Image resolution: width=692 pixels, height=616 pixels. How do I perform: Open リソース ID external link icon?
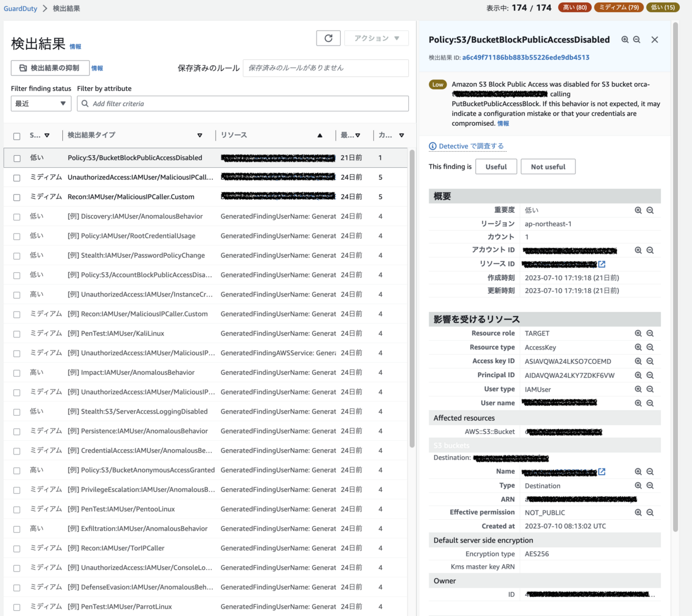pyautogui.click(x=602, y=264)
